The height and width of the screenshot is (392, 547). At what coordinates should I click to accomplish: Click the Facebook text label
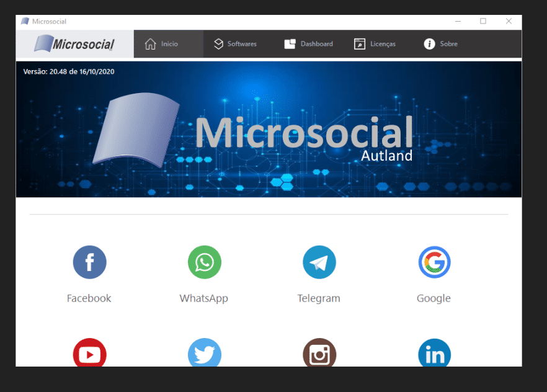(89, 298)
